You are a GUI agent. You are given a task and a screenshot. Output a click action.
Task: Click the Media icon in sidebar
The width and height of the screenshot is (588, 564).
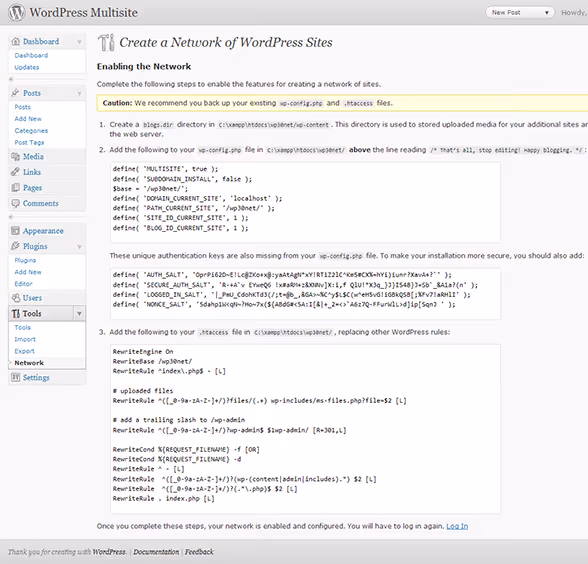[x=15, y=156]
